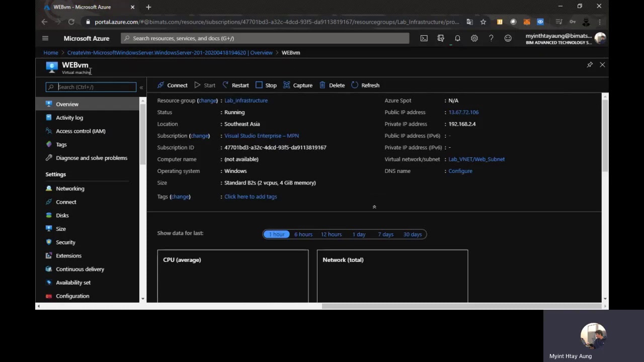Open the feedback smiley icon

(x=508, y=38)
